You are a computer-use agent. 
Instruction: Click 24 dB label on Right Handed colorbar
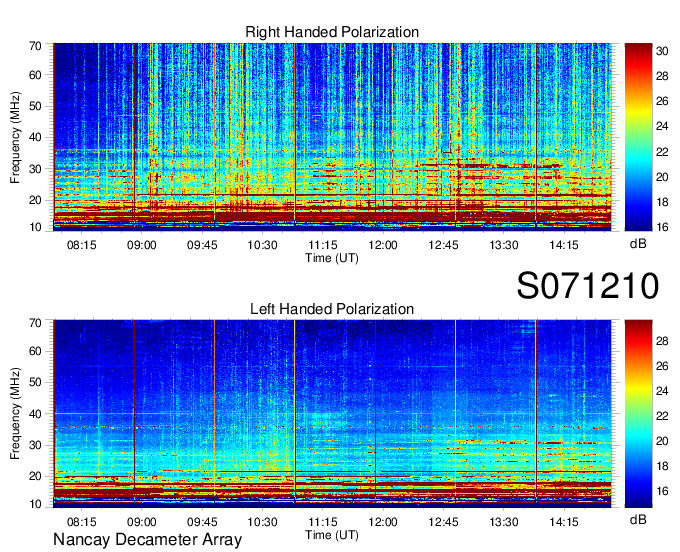tap(662, 127)
